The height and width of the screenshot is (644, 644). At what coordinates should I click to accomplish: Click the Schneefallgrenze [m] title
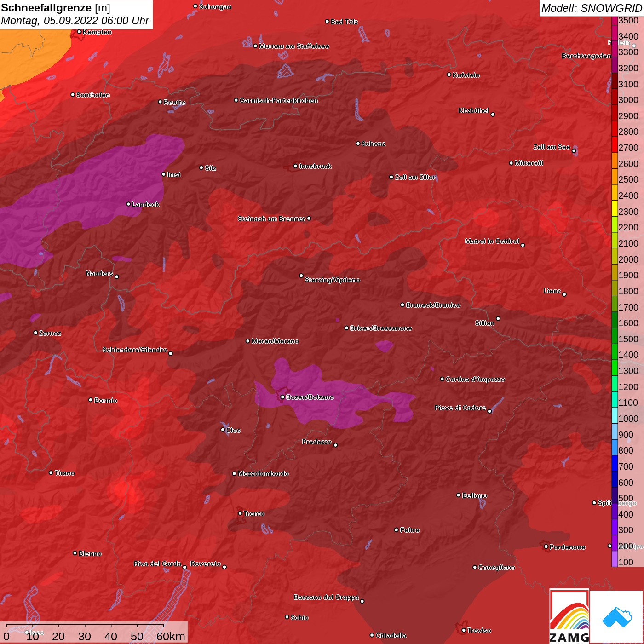pyautogui.click(x=56, y=8)
